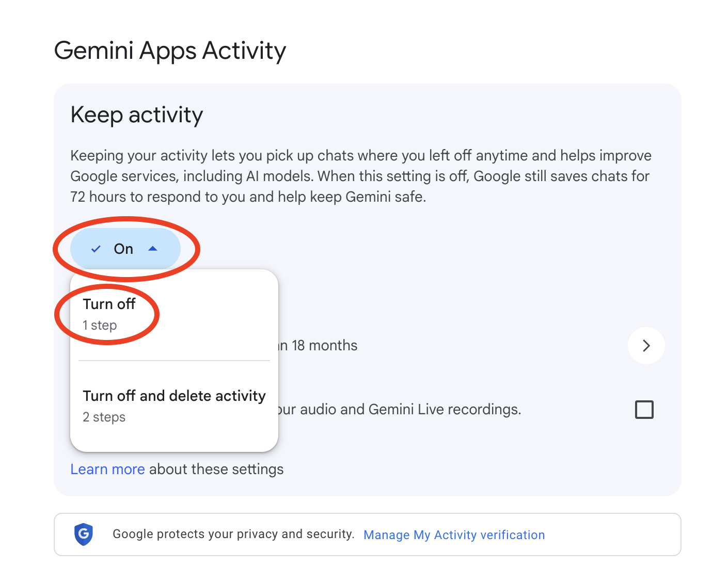728x584 pixels.
Task: Click the Gemini Apps Activity heading
Action: point(170,50)
